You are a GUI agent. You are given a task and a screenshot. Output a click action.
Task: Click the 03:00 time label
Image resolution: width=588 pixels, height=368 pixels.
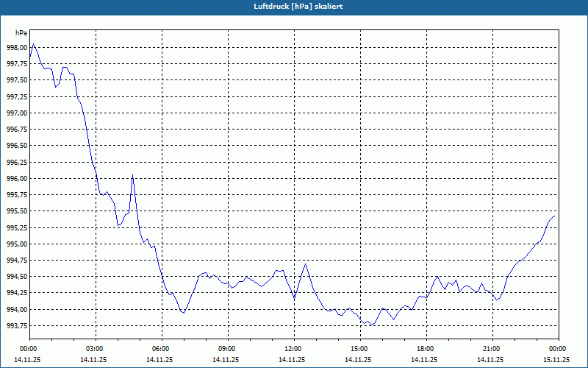tap(95, 349)
